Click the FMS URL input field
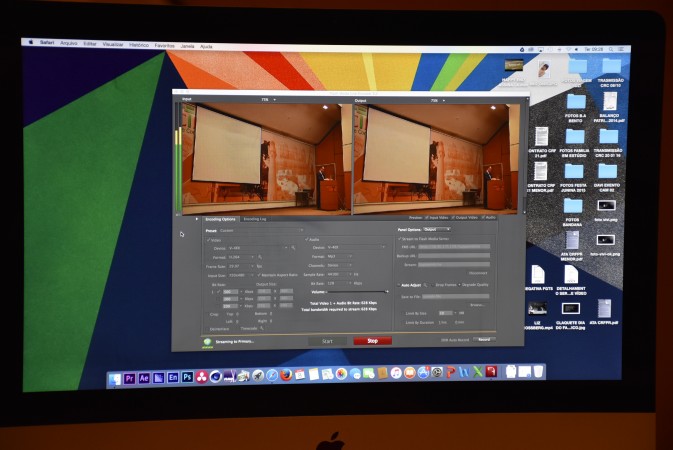This screenshot has width=673, height=450. pyautogui.click(x=454, y=247)
